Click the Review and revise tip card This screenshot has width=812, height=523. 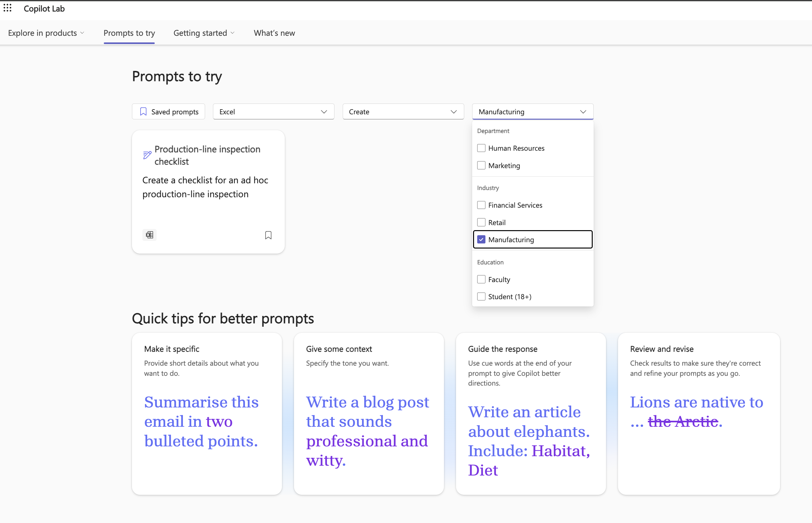[x=699, y=414]
